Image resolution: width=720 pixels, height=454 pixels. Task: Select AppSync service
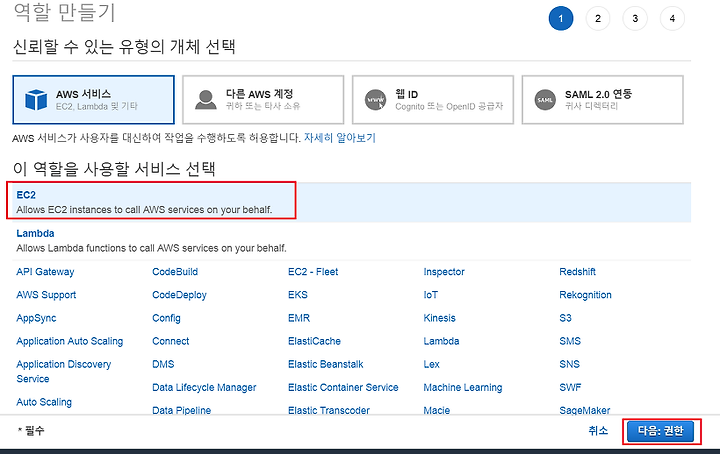[36, 318]
